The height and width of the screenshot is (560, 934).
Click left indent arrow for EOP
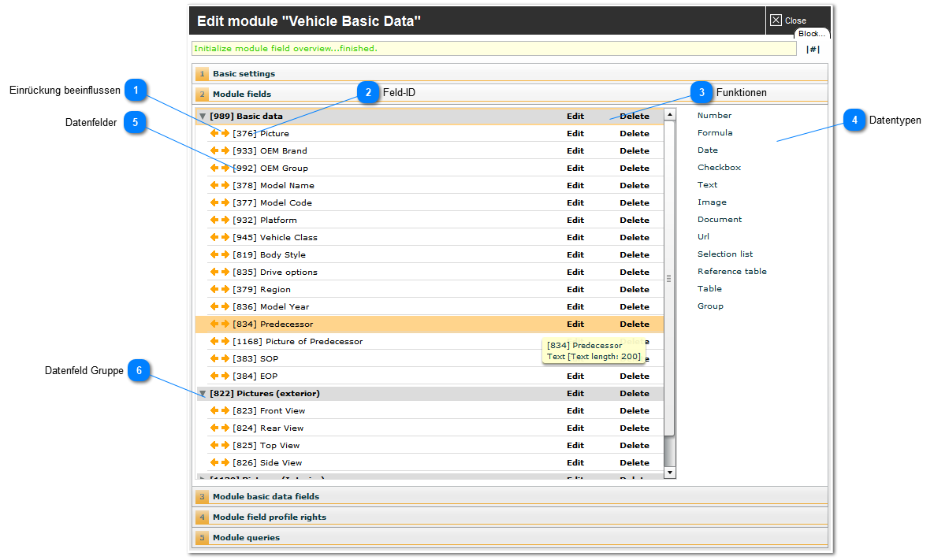pos(214,376)
